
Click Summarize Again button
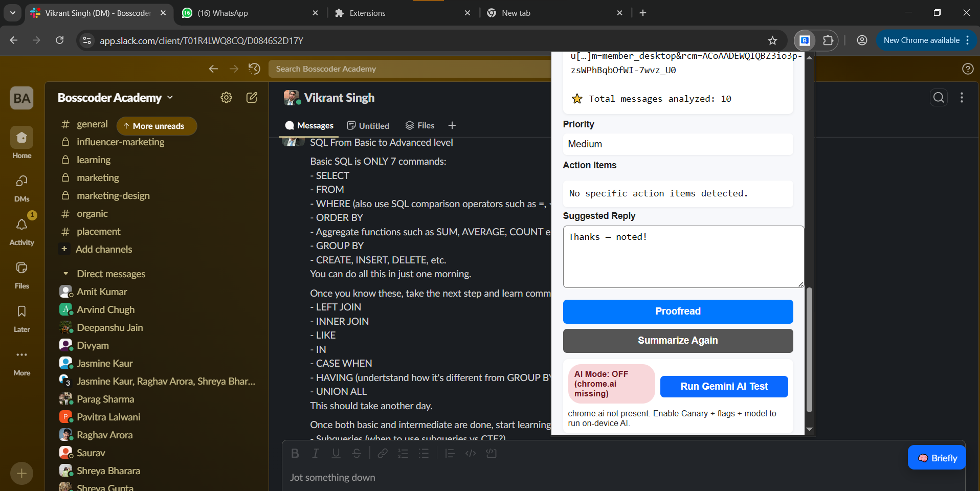678,341
